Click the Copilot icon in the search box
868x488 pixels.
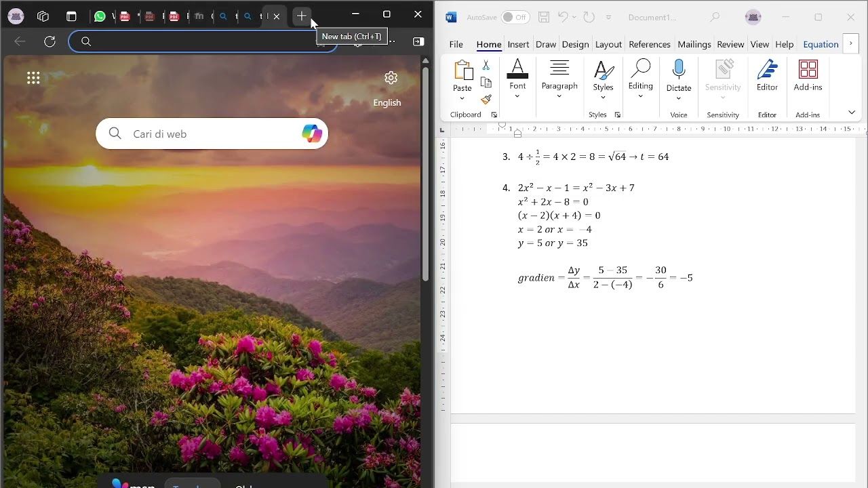(x=312, y=134)
